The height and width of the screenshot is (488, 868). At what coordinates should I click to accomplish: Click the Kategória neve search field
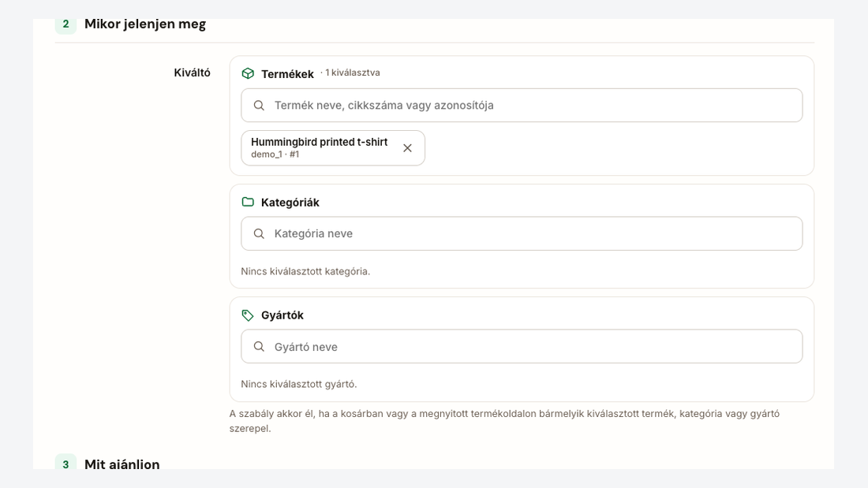[522, 233]
